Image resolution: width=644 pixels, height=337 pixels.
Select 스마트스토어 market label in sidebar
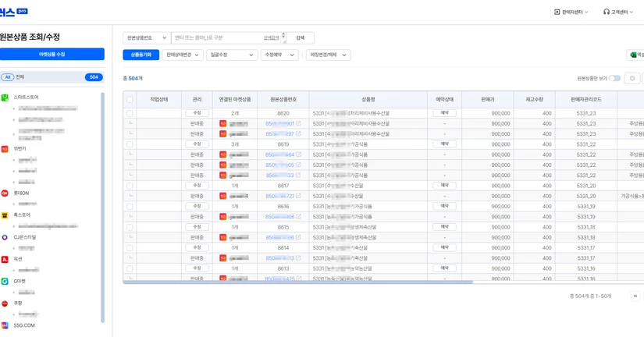(26, 98)
